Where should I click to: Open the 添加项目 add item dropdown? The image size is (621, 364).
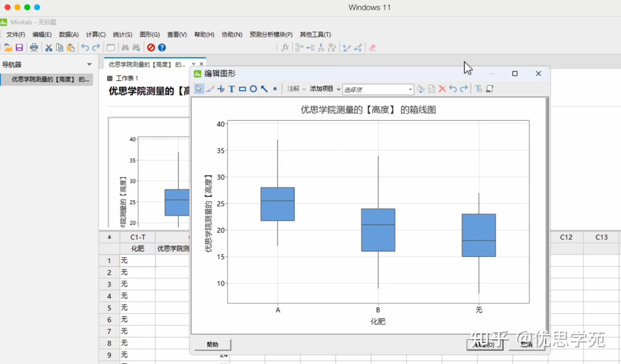pyautogui.click(x=324, y=89)
